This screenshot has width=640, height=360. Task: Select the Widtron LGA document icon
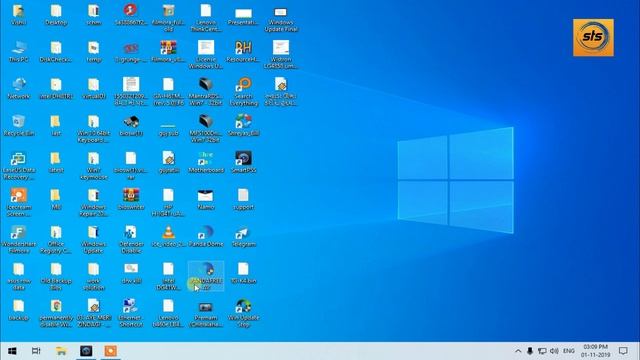click(x=281, y=55)
